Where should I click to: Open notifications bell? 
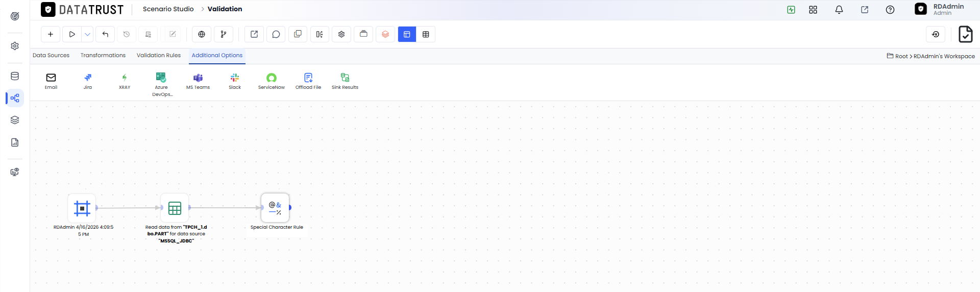(x=839, y=10)
